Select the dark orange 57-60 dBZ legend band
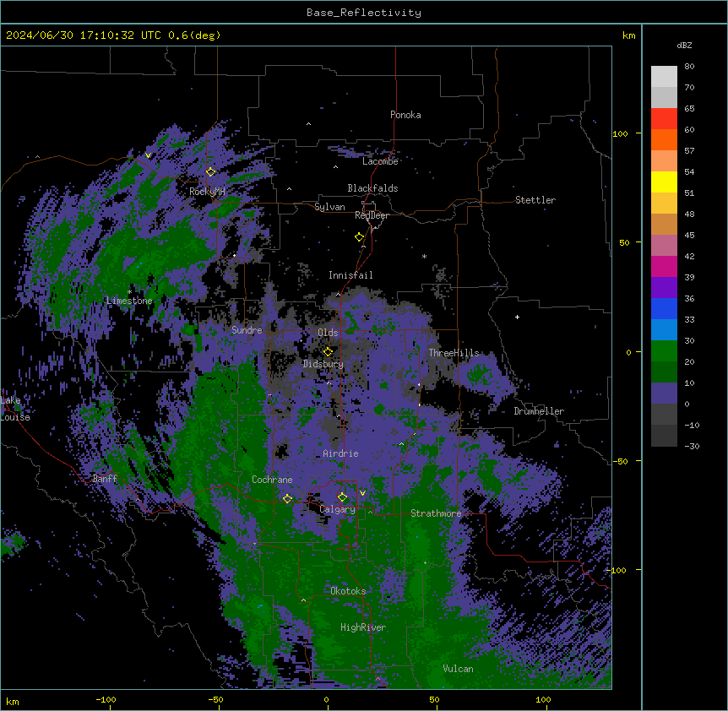Image resolution: width=728 pixels, height=711 pixels. tap(664, 139)
